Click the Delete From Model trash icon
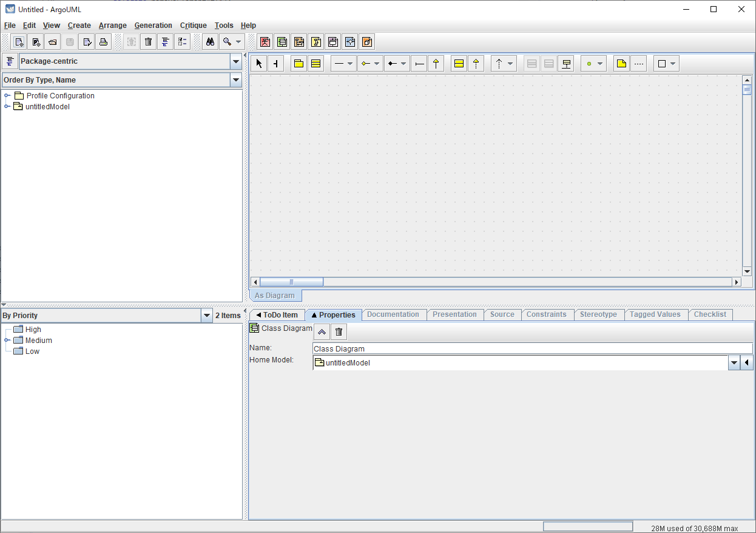Image resolution: width=756 pixels, height=533 pixels. tap(148, 42)
